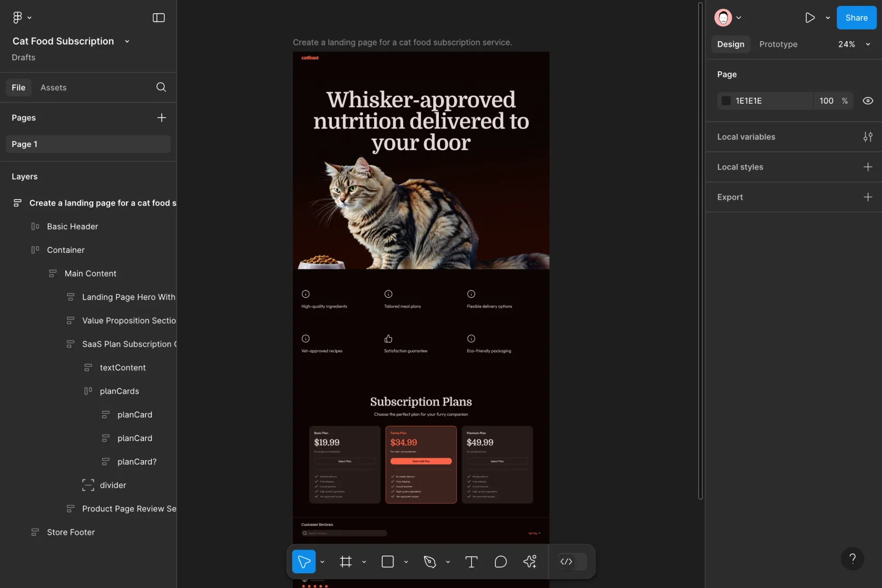This screenshot has height=588, width=882.
Task: Open the user avatar icon
Action: pos(723,18)
